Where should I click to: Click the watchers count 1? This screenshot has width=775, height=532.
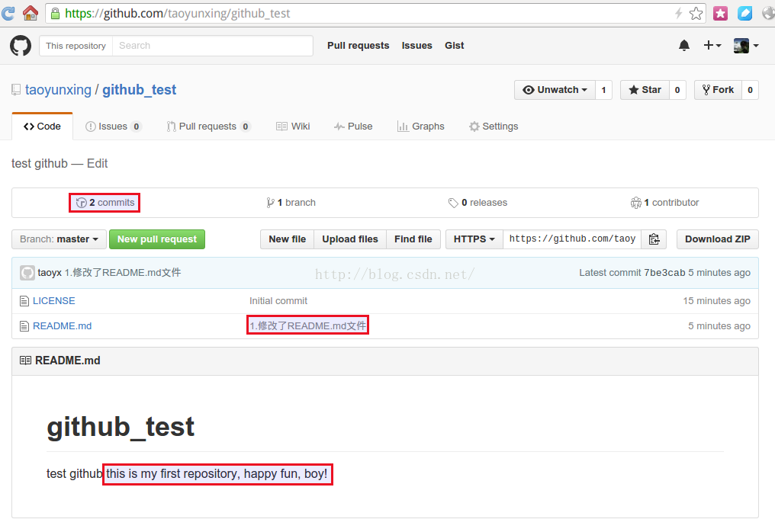(603, 90)
